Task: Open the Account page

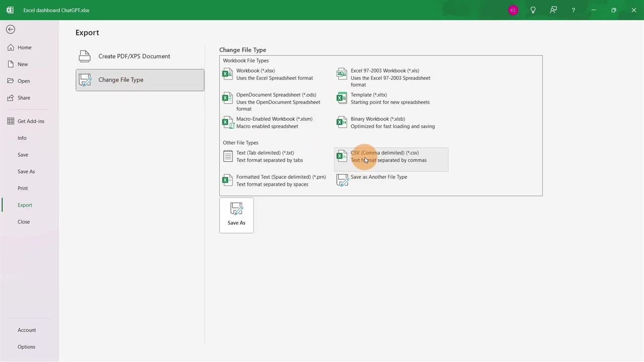Action: (x=27, y=330)
